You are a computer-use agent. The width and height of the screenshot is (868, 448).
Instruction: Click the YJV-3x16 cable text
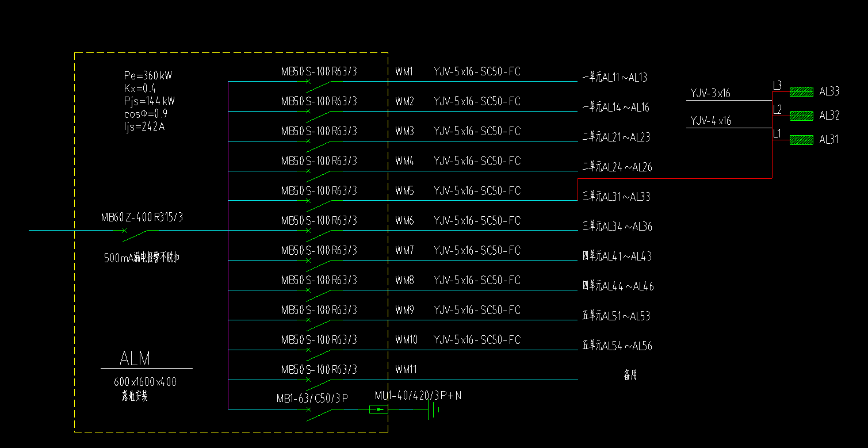[x=710, y=93]
